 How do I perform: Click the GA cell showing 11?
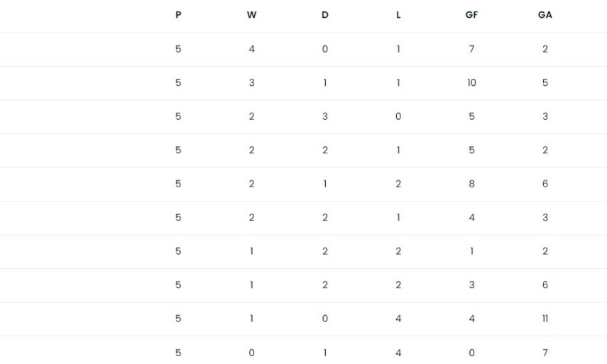tap(545, 319)
